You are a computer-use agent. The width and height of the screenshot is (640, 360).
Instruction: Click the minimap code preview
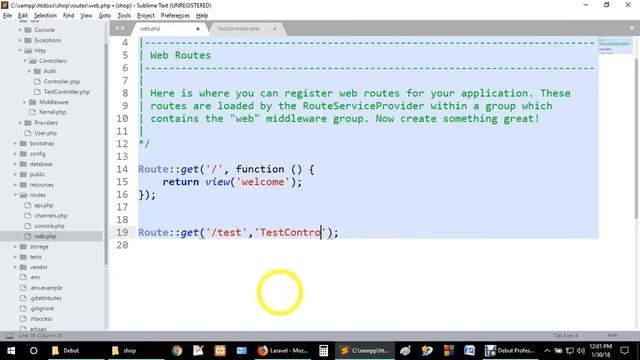[x=615, y=45]
